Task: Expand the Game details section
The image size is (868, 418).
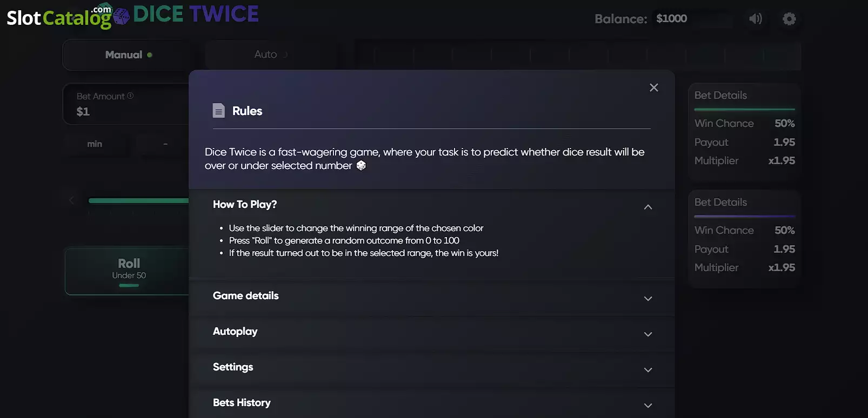Action: [x=431, y=298]
